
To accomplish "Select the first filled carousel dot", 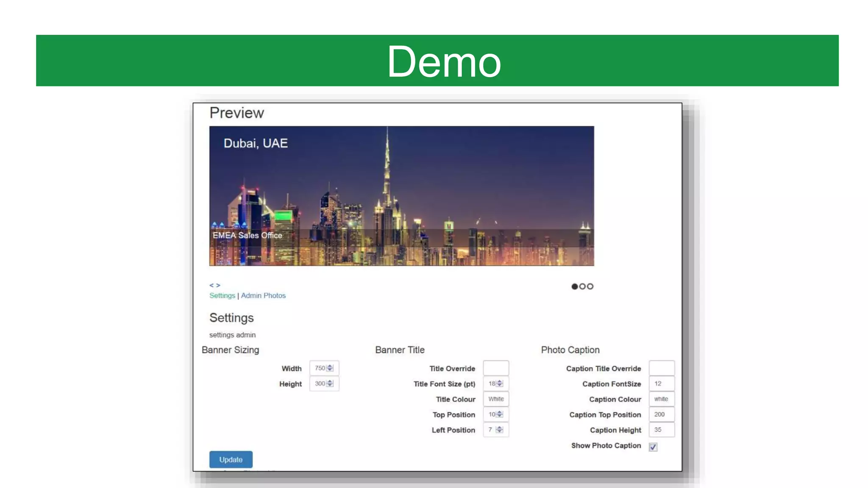I will tap(575, 286).
